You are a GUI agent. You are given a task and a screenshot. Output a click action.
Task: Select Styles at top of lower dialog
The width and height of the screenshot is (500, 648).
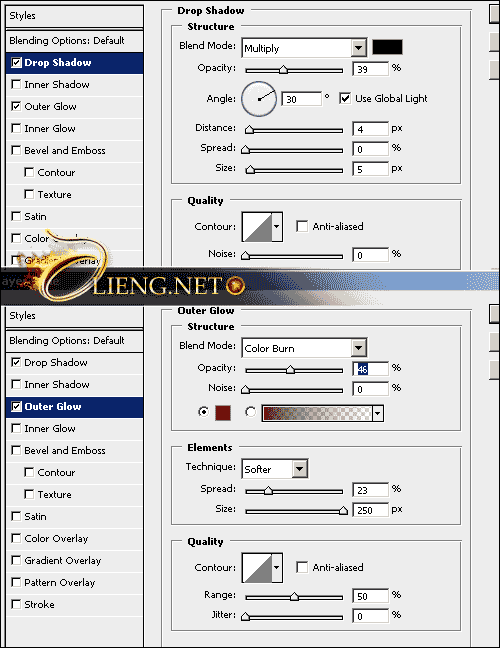pos(75,316)
